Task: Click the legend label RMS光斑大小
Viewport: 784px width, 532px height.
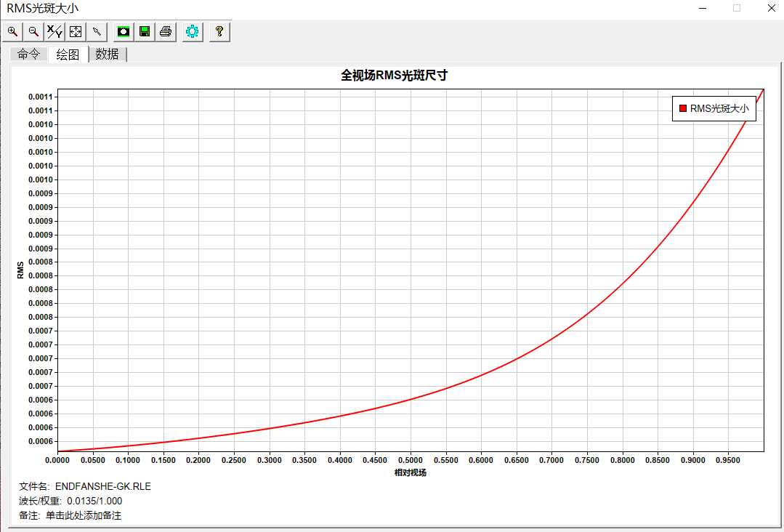Action: pos(719,108)
